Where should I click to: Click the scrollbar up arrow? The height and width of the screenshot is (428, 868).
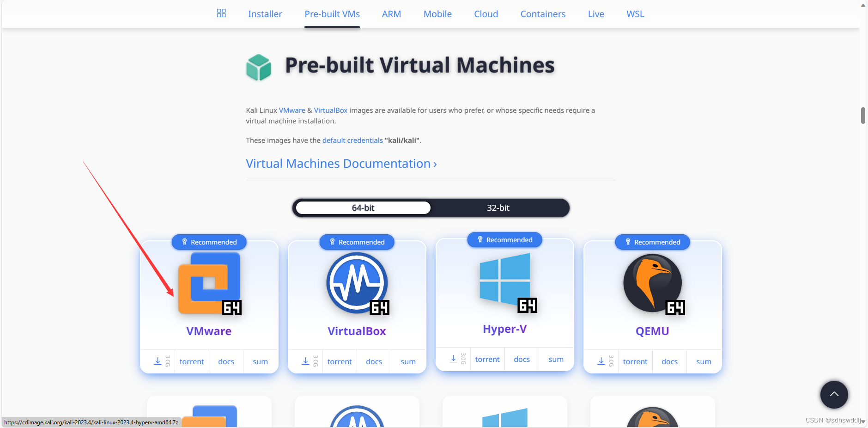pos(863,5)
